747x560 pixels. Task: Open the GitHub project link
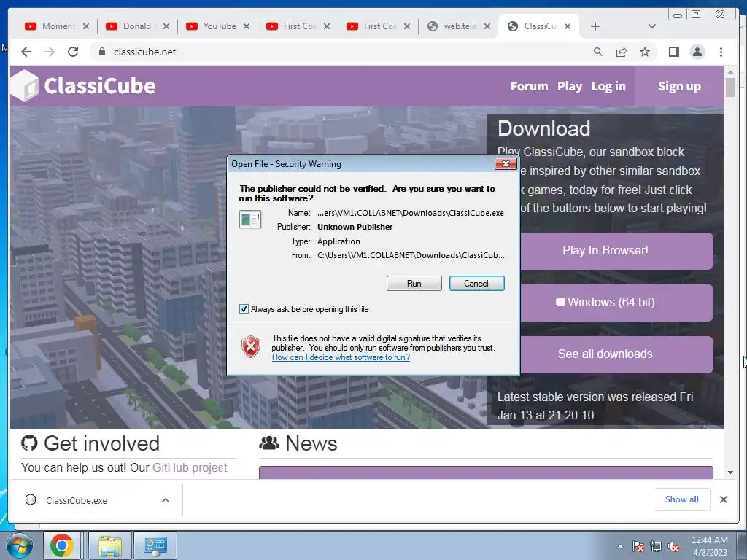pyautogui.click(x=190, y=467)
